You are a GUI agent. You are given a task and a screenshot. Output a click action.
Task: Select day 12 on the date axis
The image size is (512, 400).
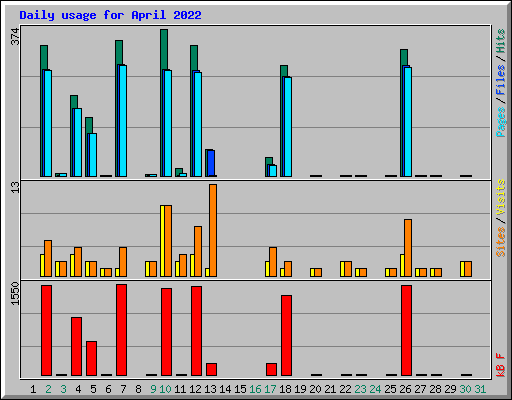pos(195,389)
